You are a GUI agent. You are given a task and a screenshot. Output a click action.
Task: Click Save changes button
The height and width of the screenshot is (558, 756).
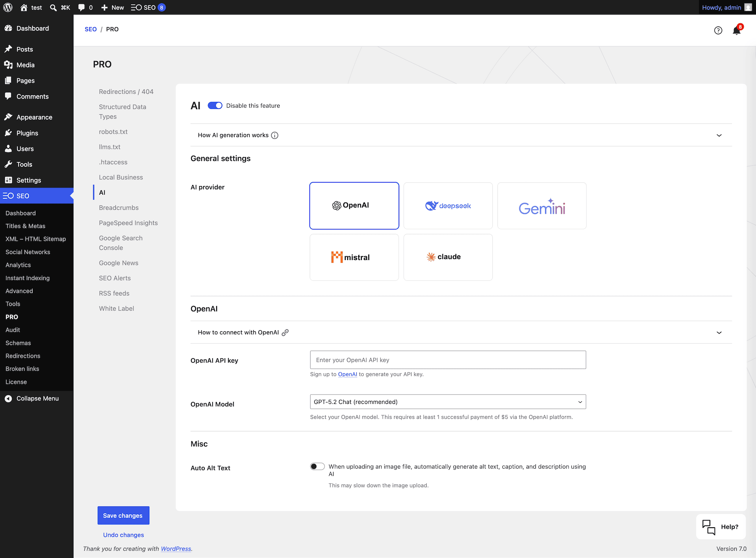[x=123, y=515]
